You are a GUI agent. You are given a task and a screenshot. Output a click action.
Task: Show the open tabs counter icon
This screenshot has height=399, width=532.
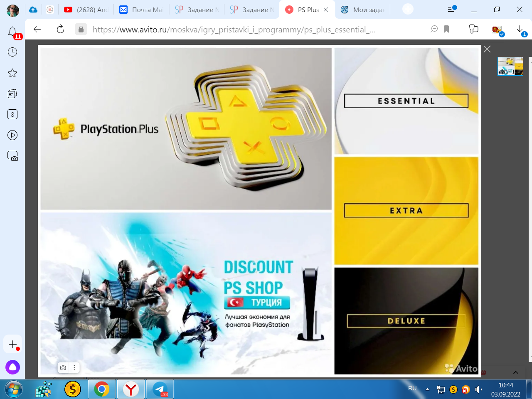pos(12,114)
